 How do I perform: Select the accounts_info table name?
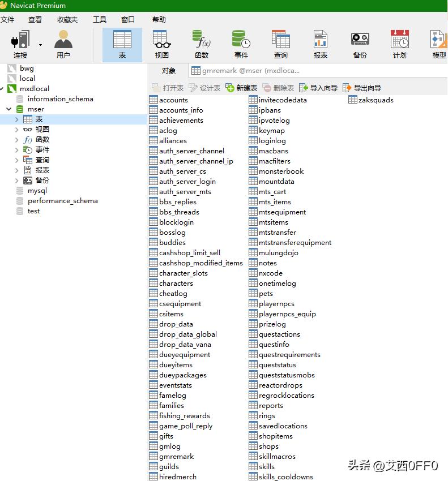tap(181, 110)
